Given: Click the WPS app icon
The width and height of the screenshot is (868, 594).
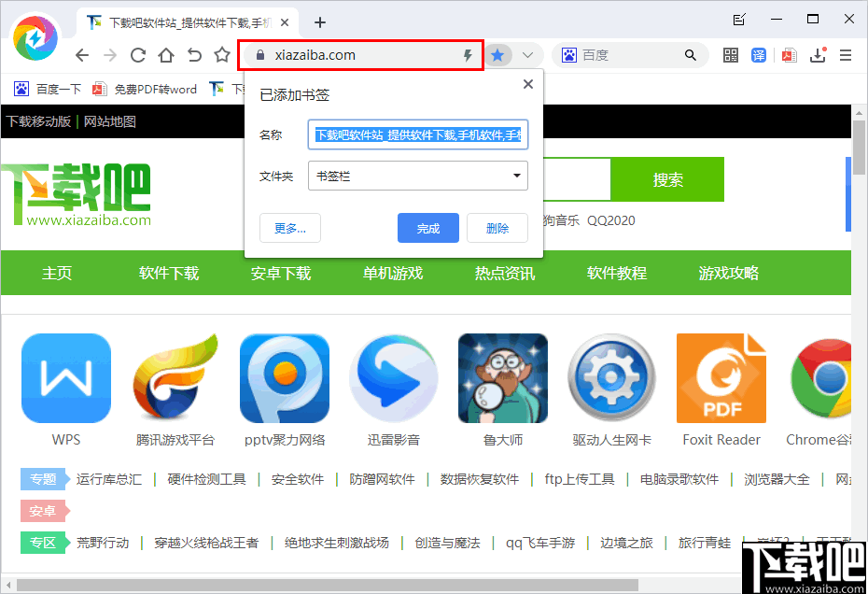Looking at the screenshot, I should pyautogui.click(x=66, y=378).
